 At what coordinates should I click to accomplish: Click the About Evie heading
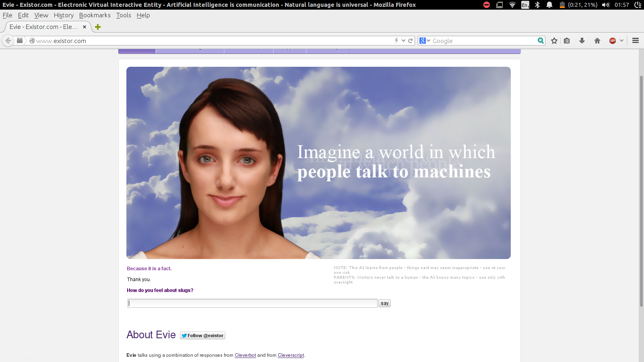[151, 335]
